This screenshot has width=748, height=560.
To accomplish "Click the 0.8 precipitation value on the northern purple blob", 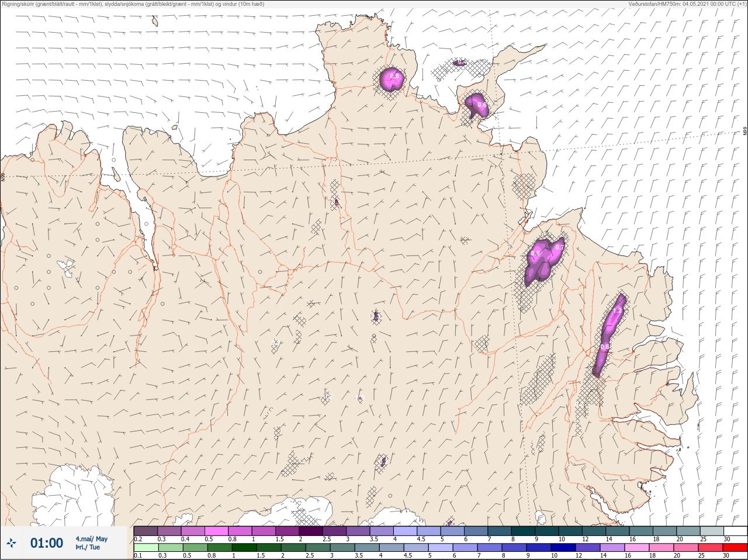I will click(x=394, y=76).
